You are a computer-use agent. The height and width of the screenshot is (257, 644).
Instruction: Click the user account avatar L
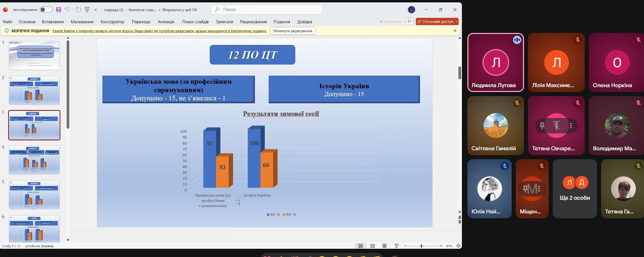pos(412,10)
